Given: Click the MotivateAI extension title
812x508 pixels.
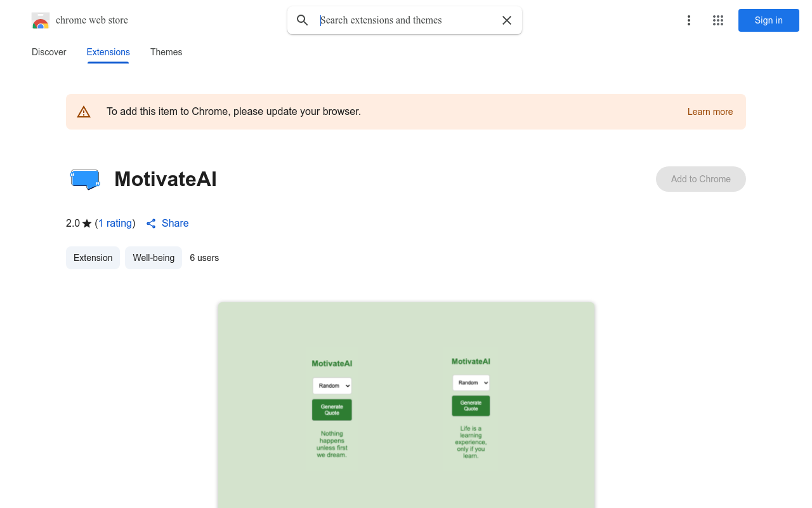Looking at the screenshot, I should click(x=166, y=180).
